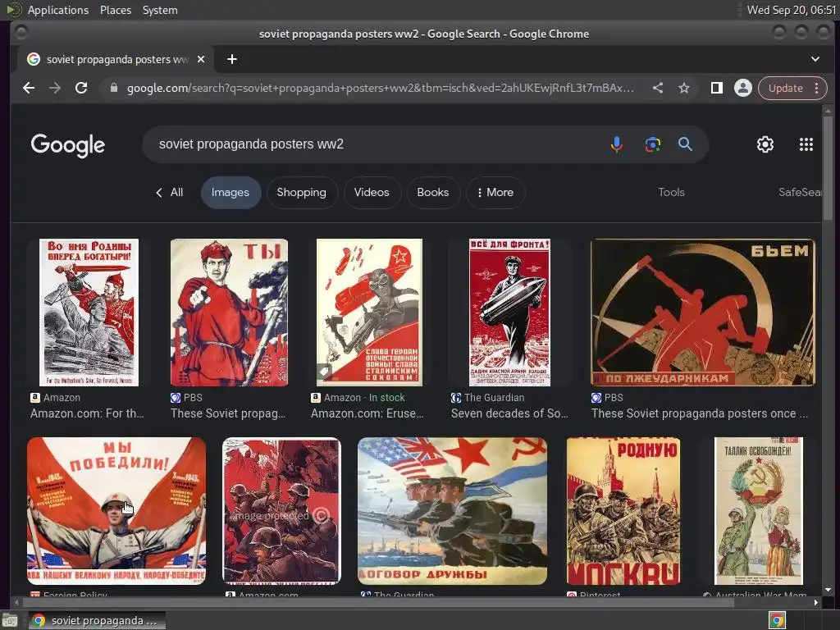Click the forward navigation arrow
This screenshot has width=840, height=630.
[x=55, y=88]
